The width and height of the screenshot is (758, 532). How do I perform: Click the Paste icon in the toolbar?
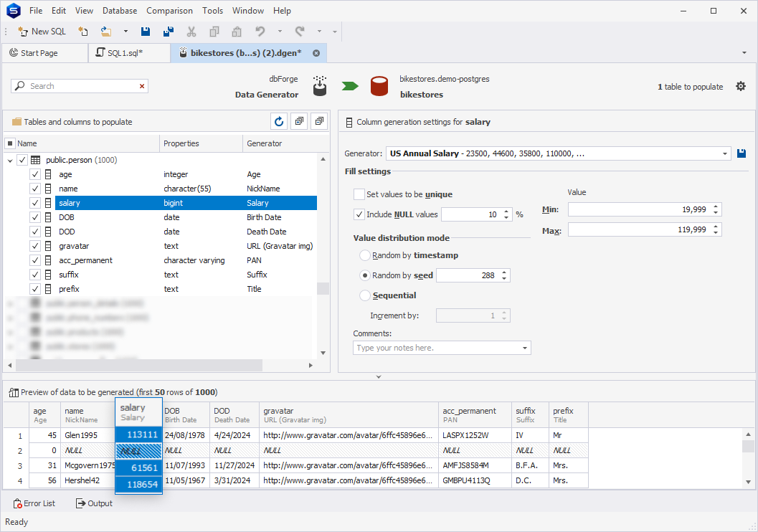(237, 32)
